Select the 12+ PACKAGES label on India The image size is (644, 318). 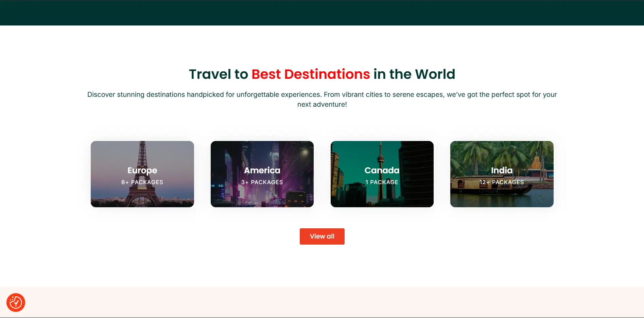502,182
